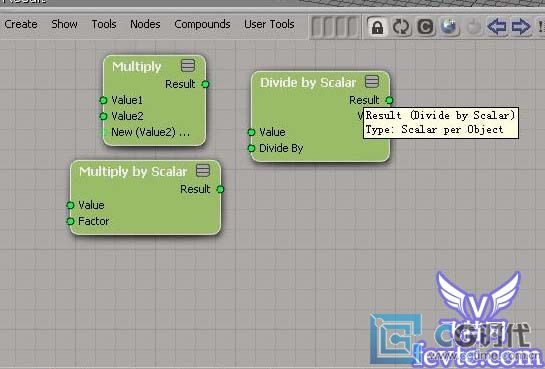The width and height of the screenshot is (545, 369).
Task: Click the refresh arrows icon
Action: [401, 27]
